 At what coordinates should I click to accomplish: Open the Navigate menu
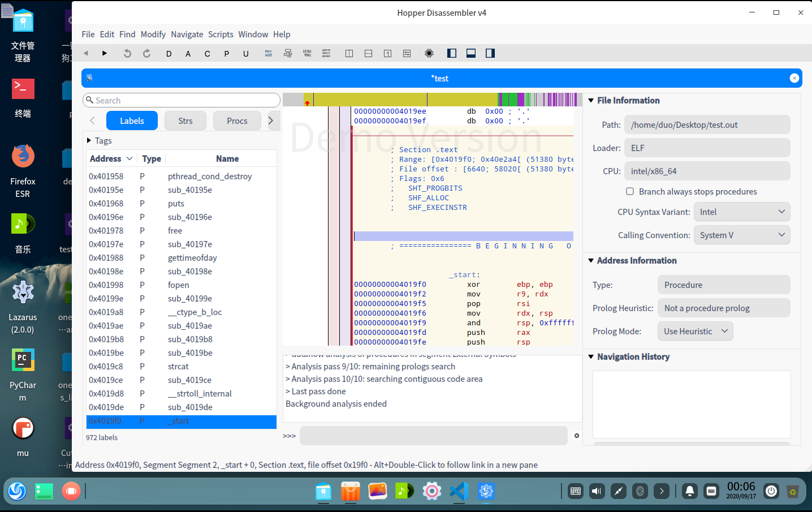[187, 35]
